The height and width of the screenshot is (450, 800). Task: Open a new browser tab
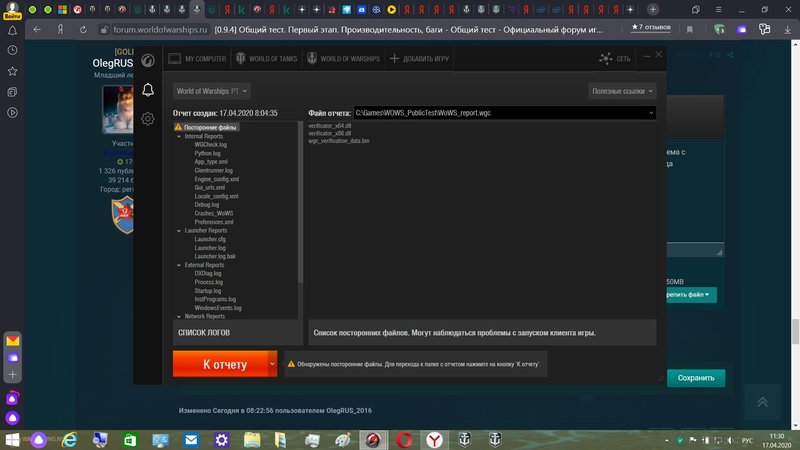pyautogui.click(x=653, y=9)
